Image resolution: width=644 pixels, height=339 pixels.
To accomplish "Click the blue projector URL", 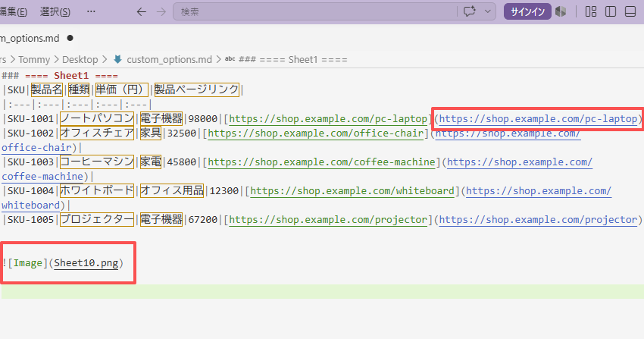I will (538, 219).
